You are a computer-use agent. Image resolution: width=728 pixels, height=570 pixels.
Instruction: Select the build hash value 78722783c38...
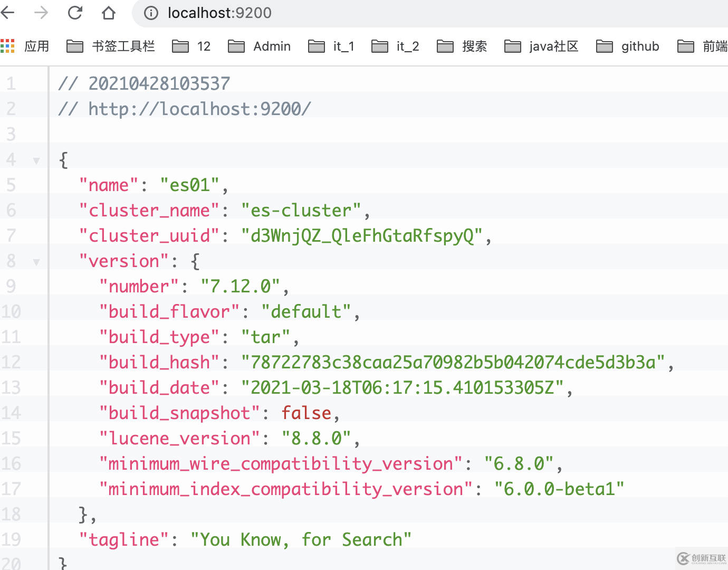click(x=453, y=363)
